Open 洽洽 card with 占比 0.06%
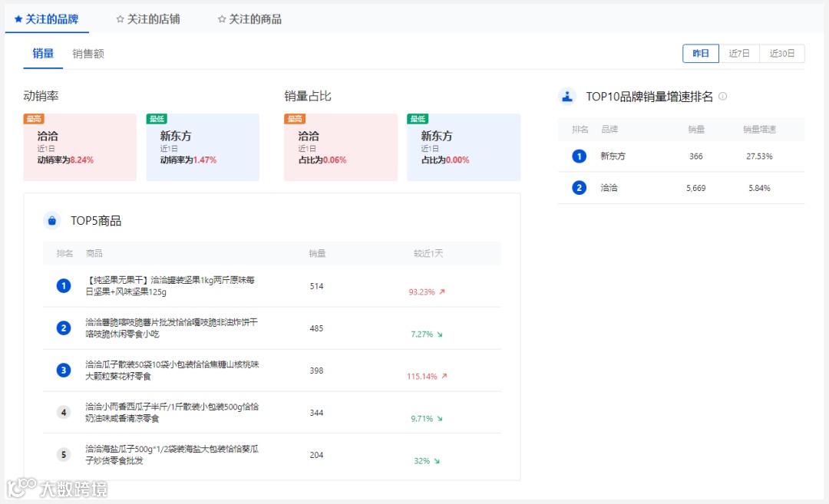The image size is (829, 504). [x=341, y=147]
